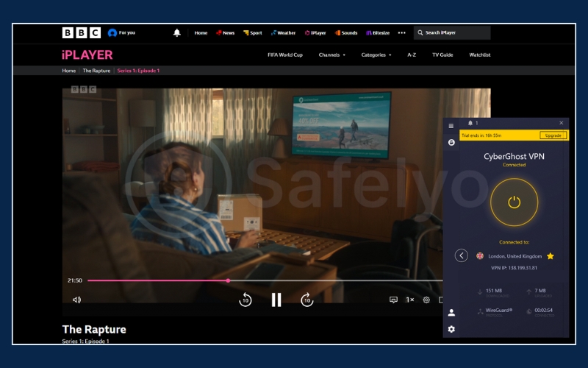This screenshot has width=588, height=368.
Task: Open the For you account icon
Action: 112,32
